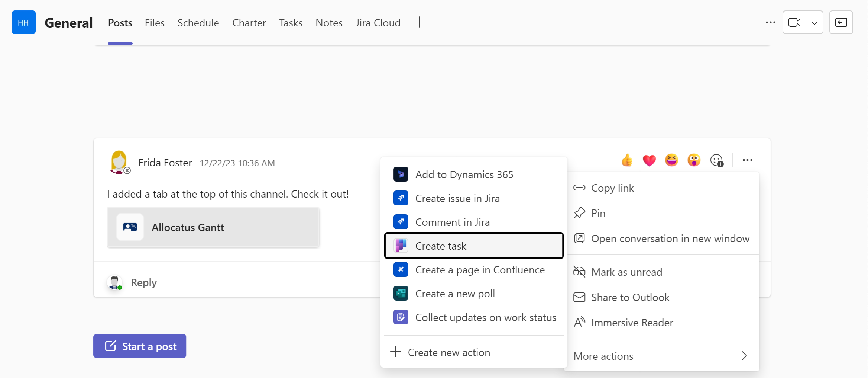Click the HH team avatar icon
Viewport: 868px width, 378px height.
(x=23, y=23)
